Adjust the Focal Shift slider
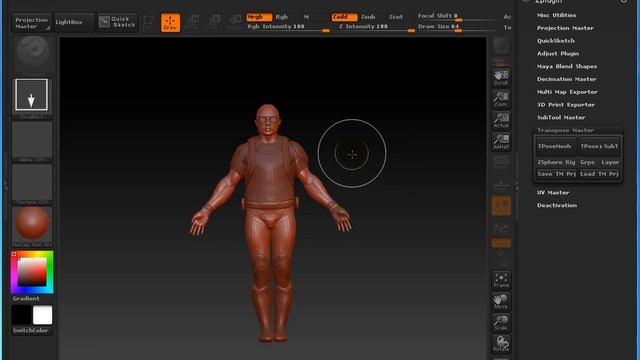 457,16
